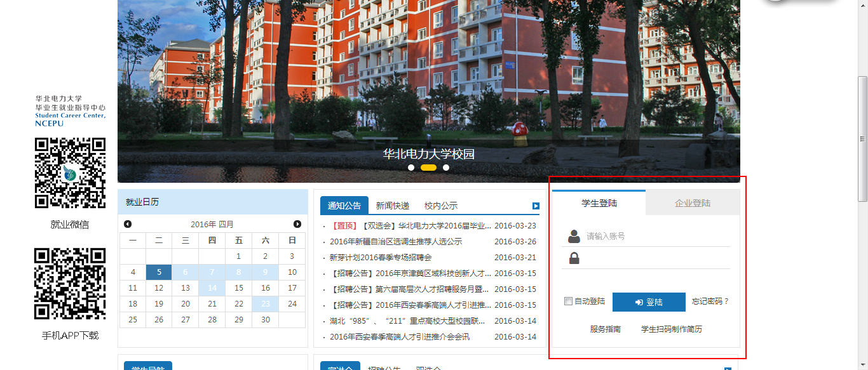Click the 就业日历 panel heading

pyautogui.click(x=142, y=202)
